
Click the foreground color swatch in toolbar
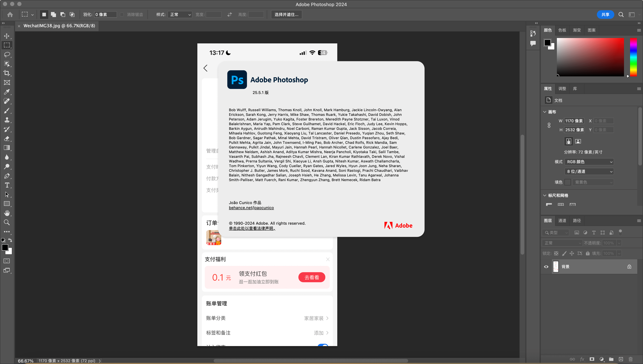point(5,247)
